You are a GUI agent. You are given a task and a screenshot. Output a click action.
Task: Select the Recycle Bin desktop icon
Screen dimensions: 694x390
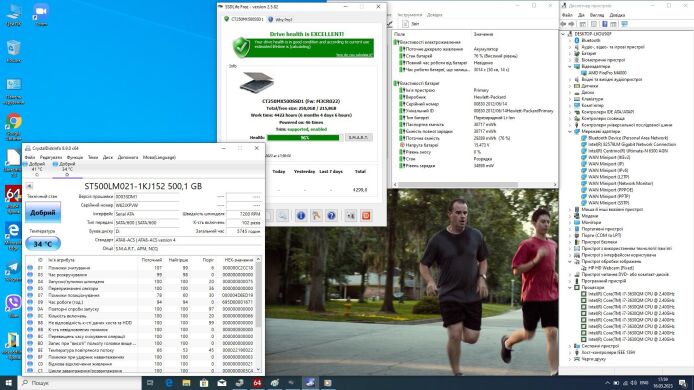point(14,51)
